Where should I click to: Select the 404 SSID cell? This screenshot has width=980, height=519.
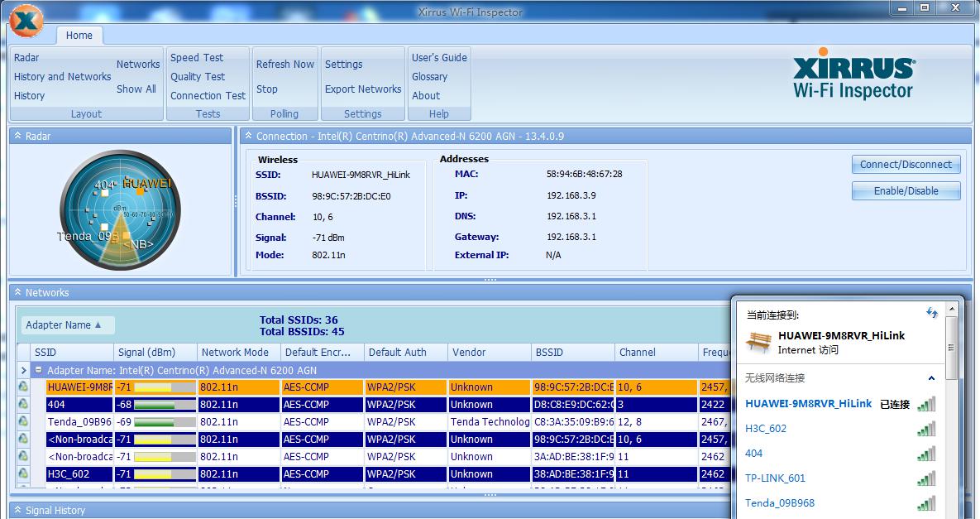click(x=79, y=405)
